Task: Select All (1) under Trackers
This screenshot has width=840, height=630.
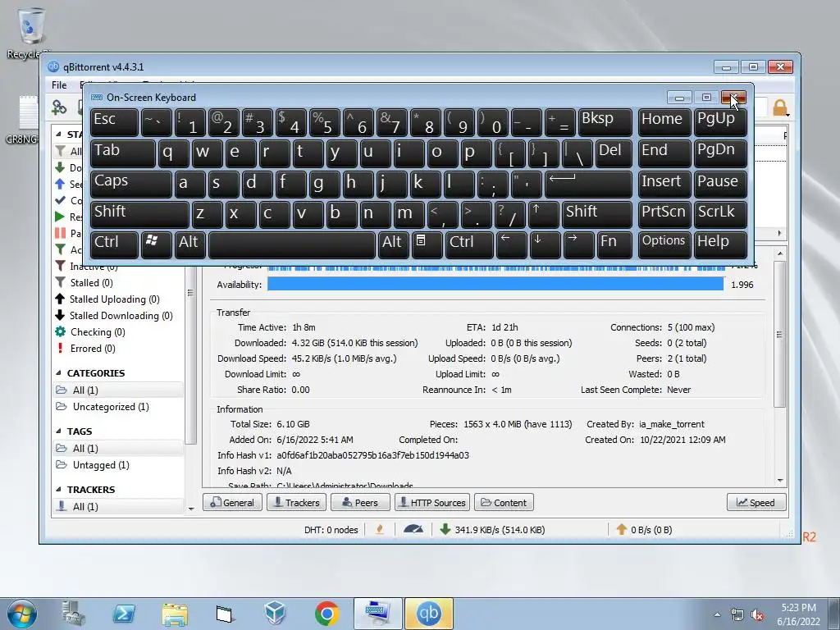Action: [118, 507]
